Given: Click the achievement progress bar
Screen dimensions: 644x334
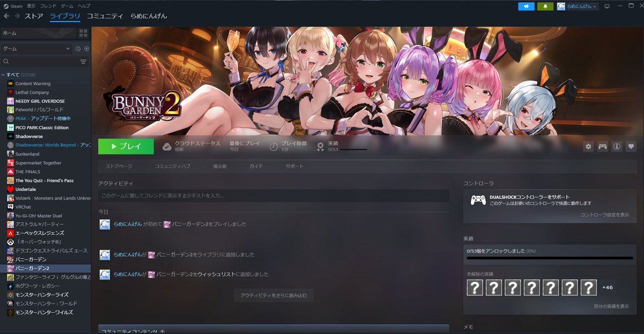Looking at the screenshot, I should point(550,258).
